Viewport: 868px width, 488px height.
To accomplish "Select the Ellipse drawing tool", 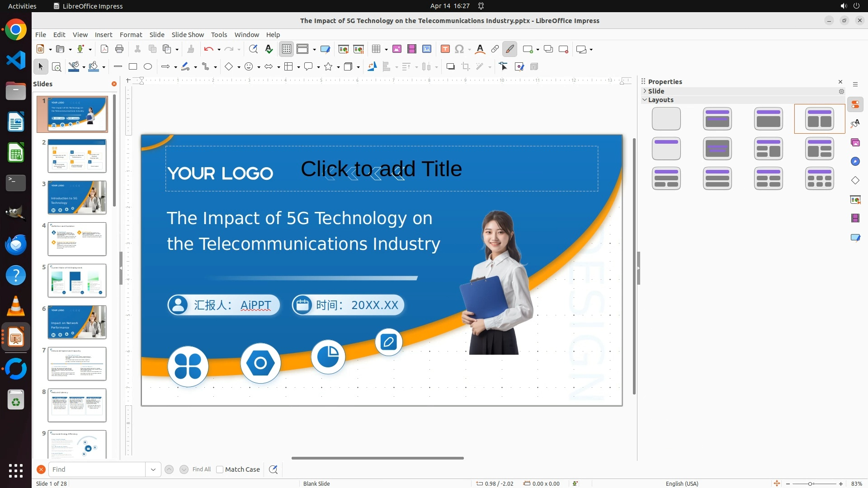I will pyautogui.click(x=148, y=67).
